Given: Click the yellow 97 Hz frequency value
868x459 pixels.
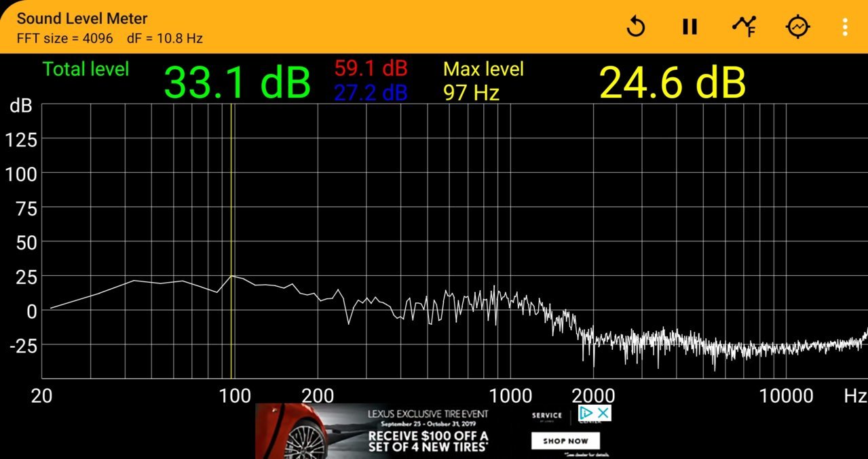Looking at the screenshot, I should (471, 93).
